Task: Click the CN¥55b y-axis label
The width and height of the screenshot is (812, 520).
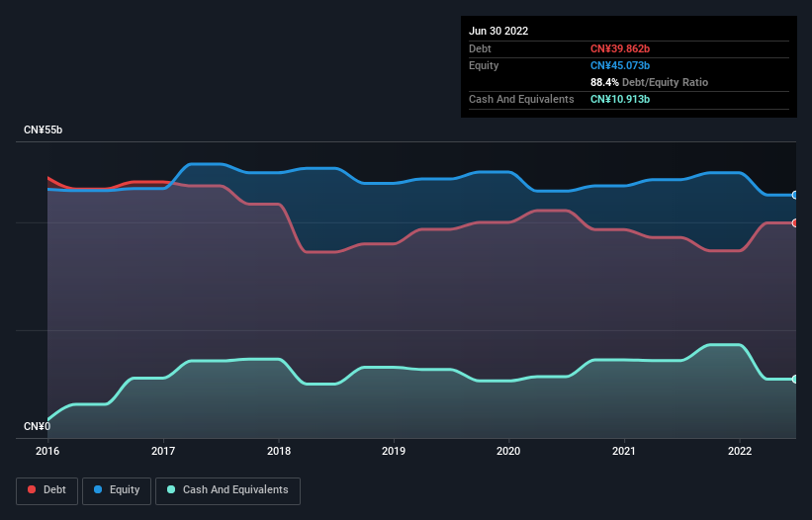Action: (x=43, y=130)
